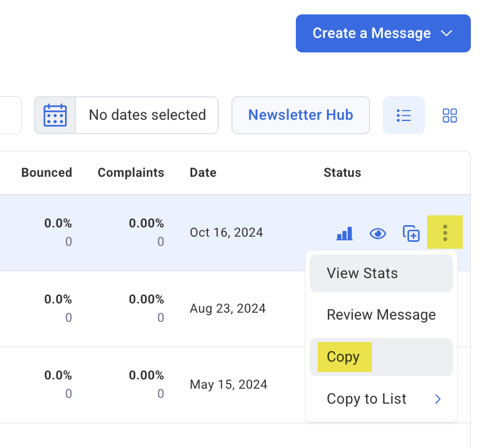Open the No dates selected date picker
The image size is (495, 448).
click(147, 115)
